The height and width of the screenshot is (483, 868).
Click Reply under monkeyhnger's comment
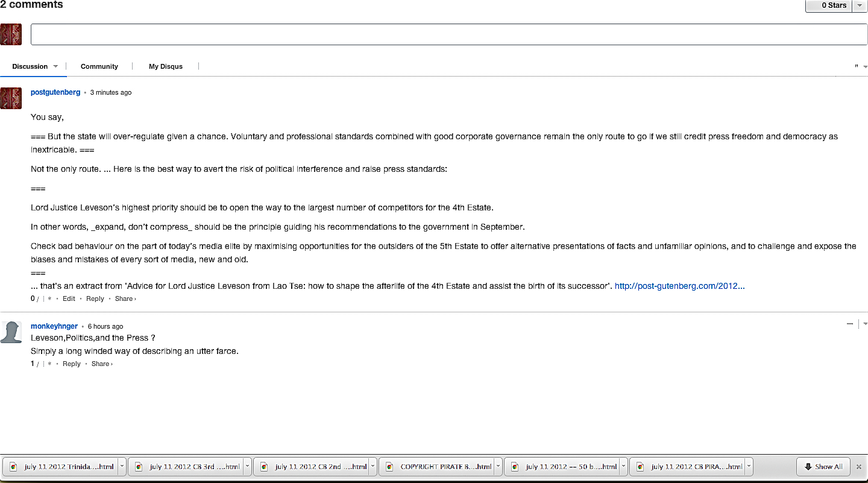[x=72, y=364]
